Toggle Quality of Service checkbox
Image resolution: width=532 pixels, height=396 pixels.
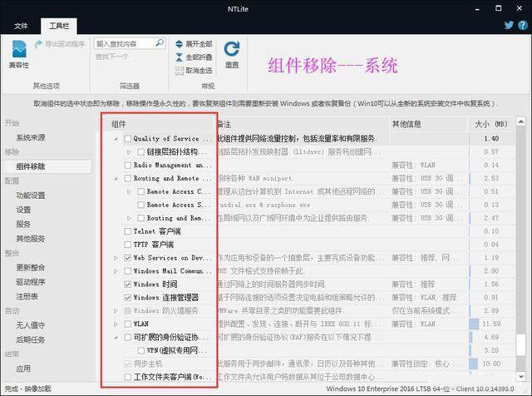[127, 139]
